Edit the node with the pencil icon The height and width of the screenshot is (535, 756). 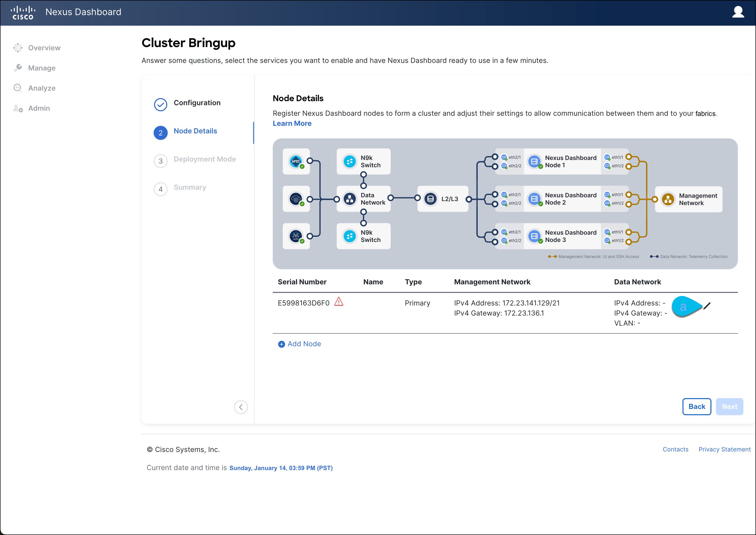click(707, 306)
